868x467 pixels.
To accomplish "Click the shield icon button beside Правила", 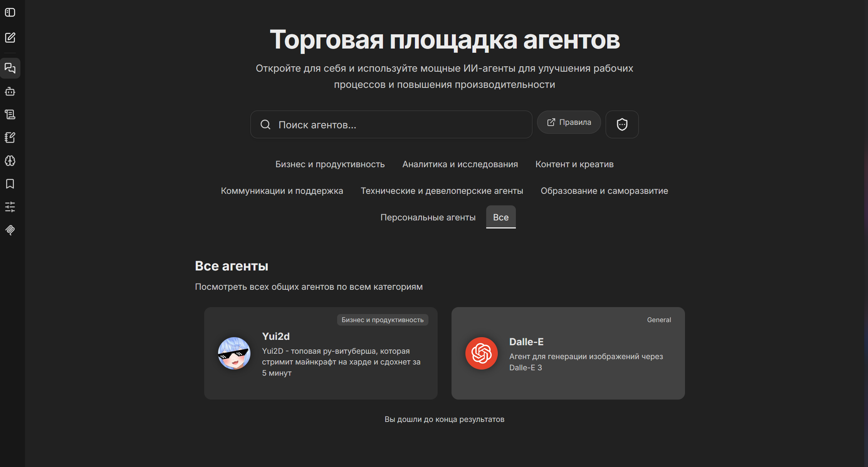I will click(x=622, y=124).
